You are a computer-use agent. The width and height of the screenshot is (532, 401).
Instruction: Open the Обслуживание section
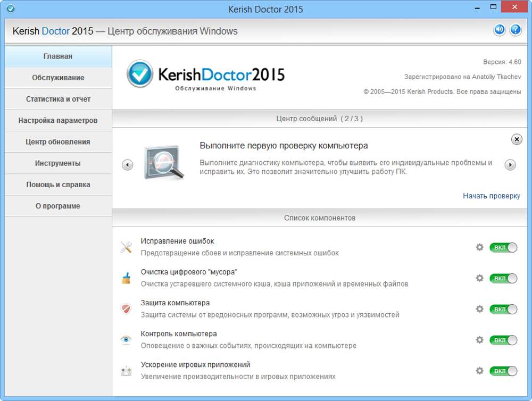pos(58,78)
